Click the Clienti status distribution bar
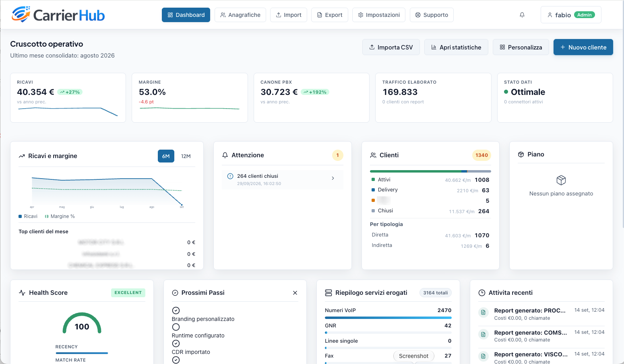 pos(430,171)
